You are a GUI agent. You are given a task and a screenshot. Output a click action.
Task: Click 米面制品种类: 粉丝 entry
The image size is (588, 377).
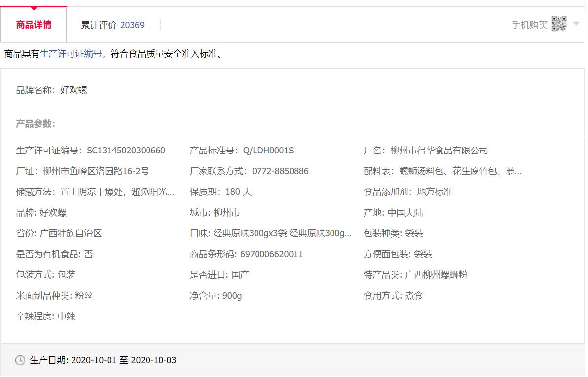(x=54, y=296)
